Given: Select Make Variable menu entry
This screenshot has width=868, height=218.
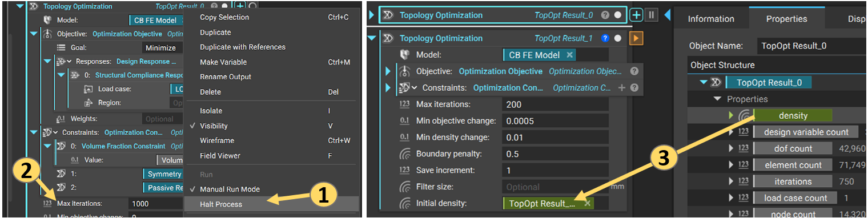Looking at the screenshot, I should click(223, 62).
